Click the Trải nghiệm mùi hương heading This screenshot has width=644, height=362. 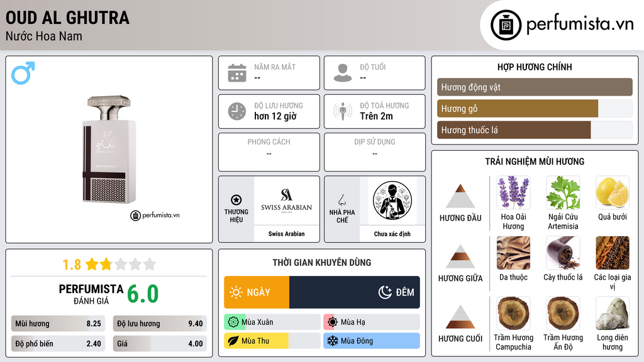click(535, 162)
